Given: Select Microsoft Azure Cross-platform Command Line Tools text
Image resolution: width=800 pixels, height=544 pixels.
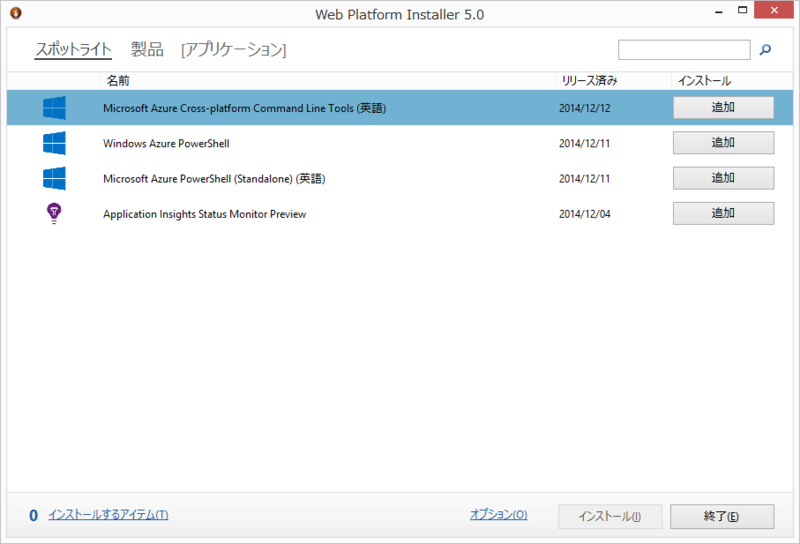Looking at the screenshot, I should pos(244,108).
